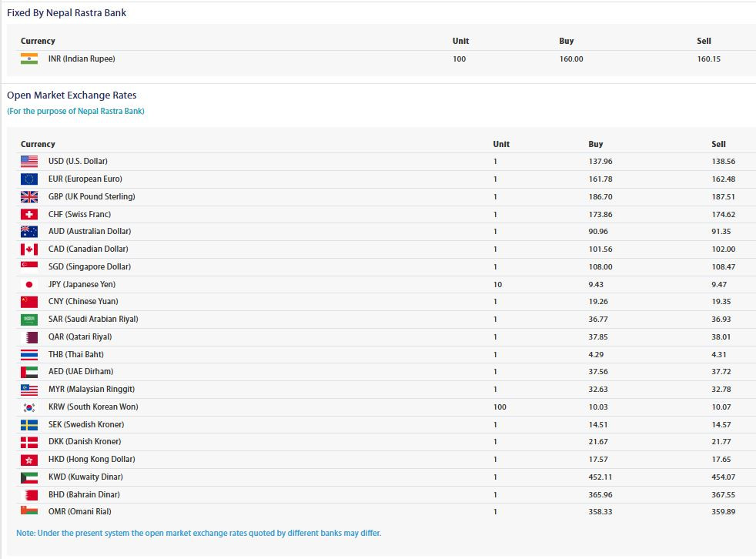The width and height of the screenshot is (756, 559).
Task: Select the THB buy rate 4.29
Action: tap(596, 354)
